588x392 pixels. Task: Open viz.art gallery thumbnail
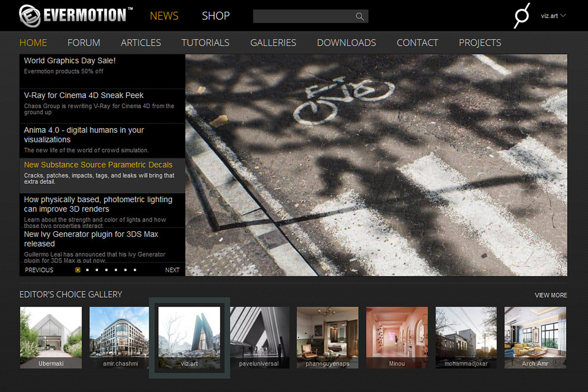click(x=189, y=338)
